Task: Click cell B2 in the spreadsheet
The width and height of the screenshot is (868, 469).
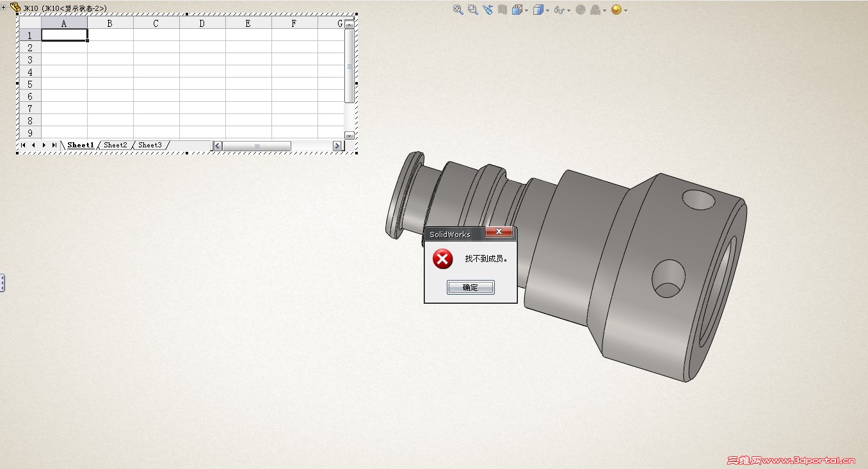Action: click(x=111, y=47)
